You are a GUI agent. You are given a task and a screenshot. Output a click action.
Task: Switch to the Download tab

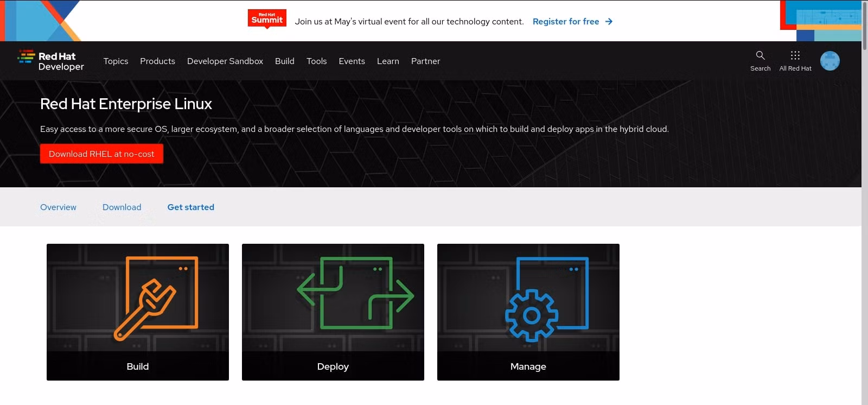point(122,207)
